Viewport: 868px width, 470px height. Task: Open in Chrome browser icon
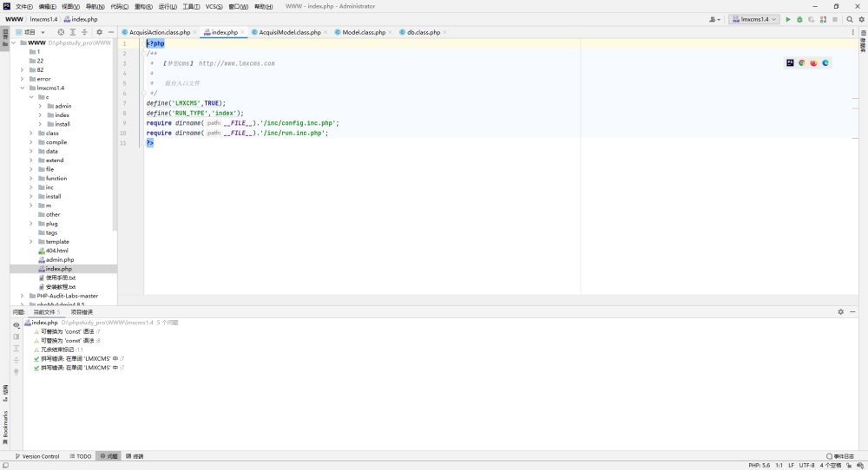pos(801,63)
